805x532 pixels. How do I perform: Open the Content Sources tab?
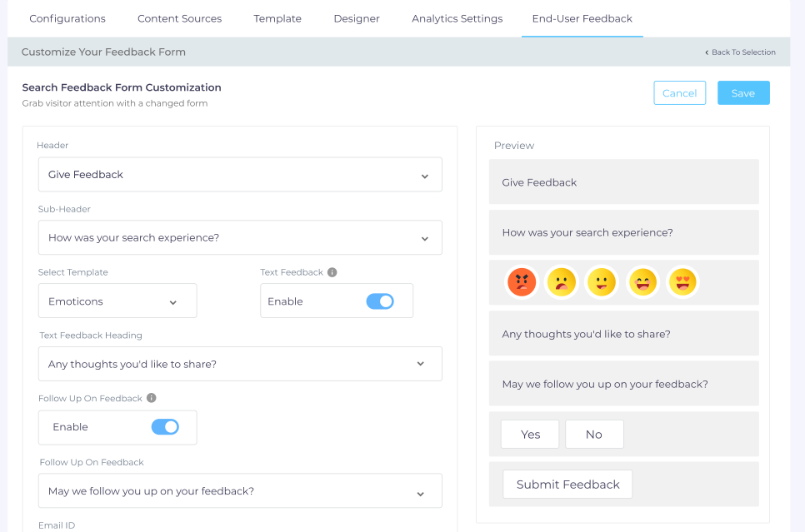point(179,18)
